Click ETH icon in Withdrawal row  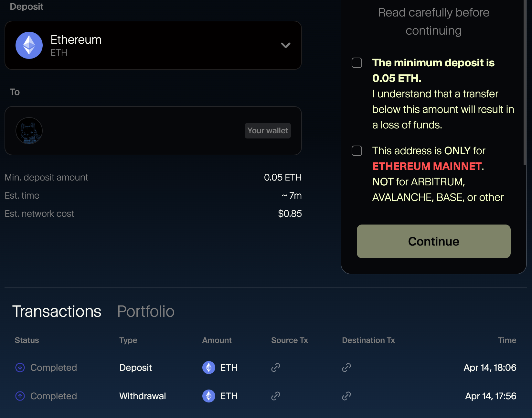tap(209, 396)
